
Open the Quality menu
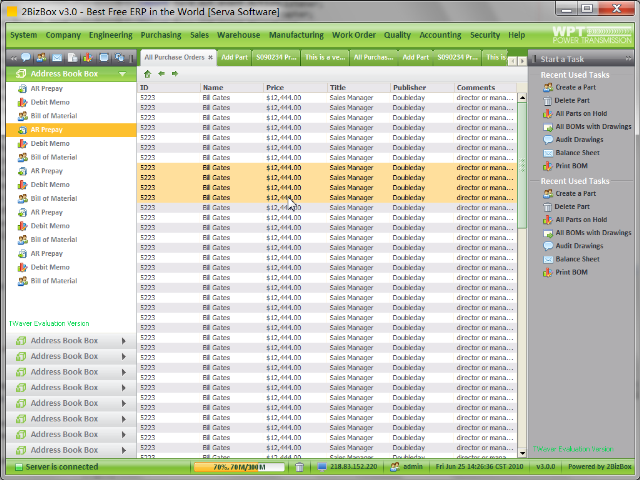pos(397,35)
